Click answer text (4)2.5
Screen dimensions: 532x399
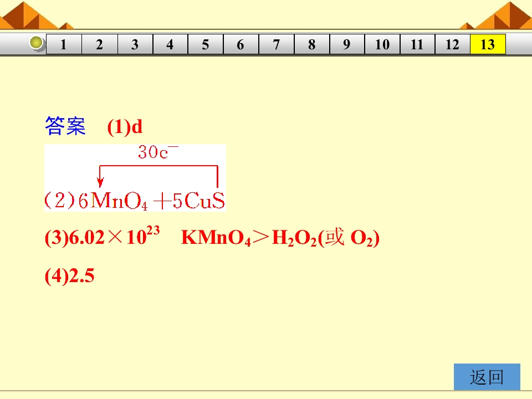coord(70,275)
